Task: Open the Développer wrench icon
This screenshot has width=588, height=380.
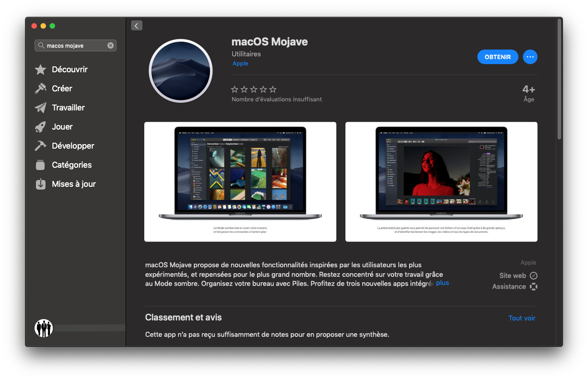Action: tap(41, 145)
